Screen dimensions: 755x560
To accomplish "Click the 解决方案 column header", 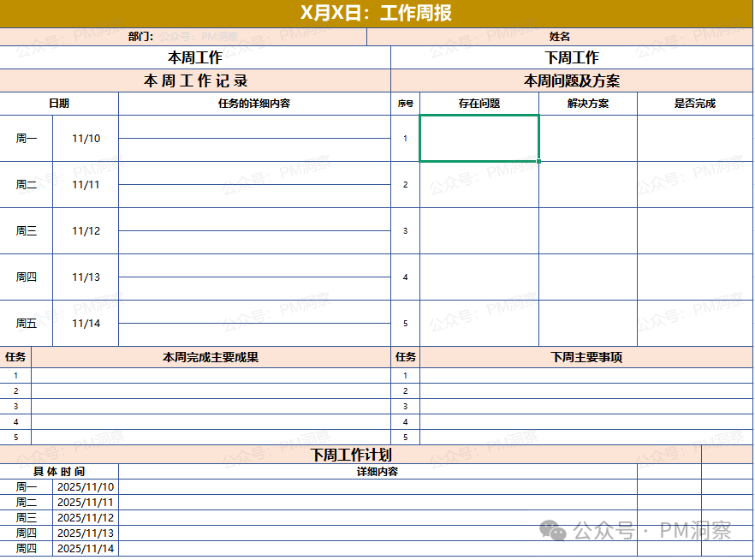I will click(x=587, y=102).
